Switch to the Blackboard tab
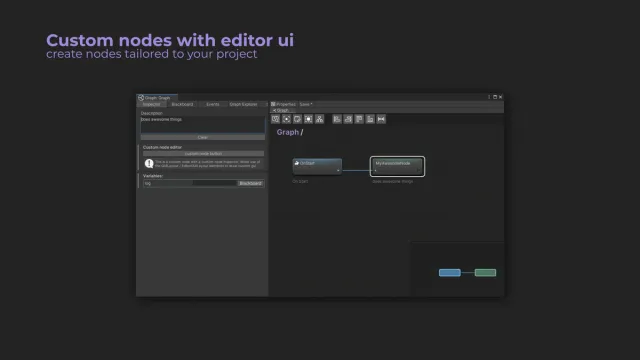 click(x=182, y=104)
